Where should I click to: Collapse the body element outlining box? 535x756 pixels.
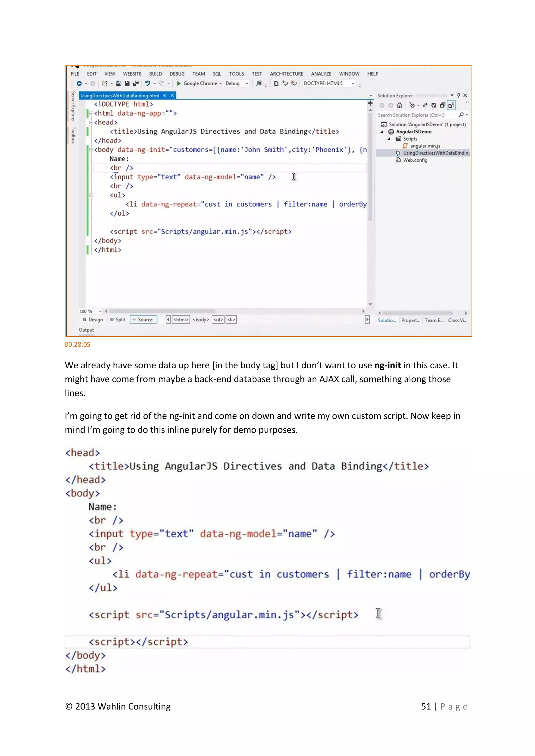tap(91, 150)
